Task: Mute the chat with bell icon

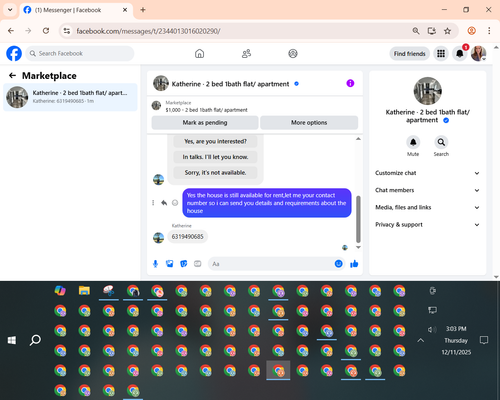Action: (413, 142)
